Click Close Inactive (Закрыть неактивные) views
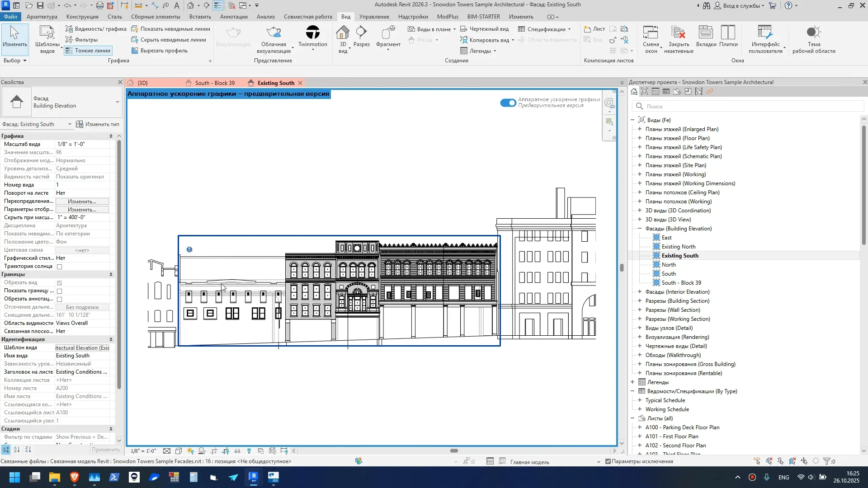This screenshot has width=868, height=488. coord(678,39)
